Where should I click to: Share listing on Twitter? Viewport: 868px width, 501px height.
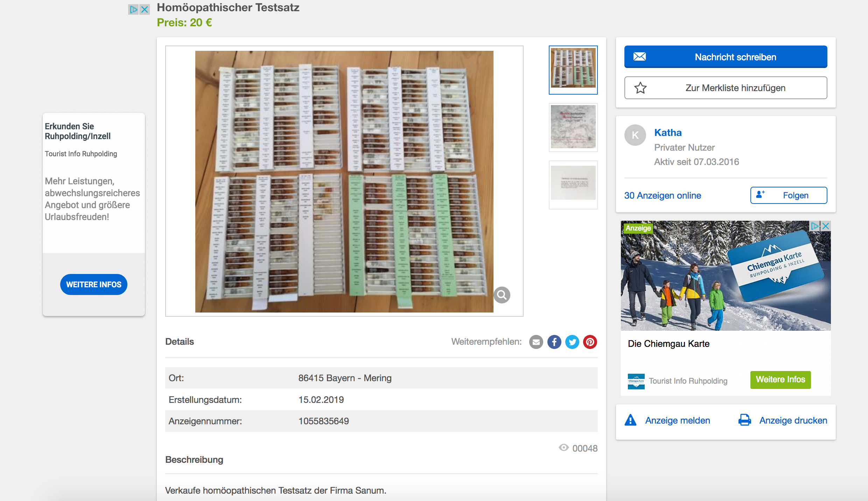[572, 342]
